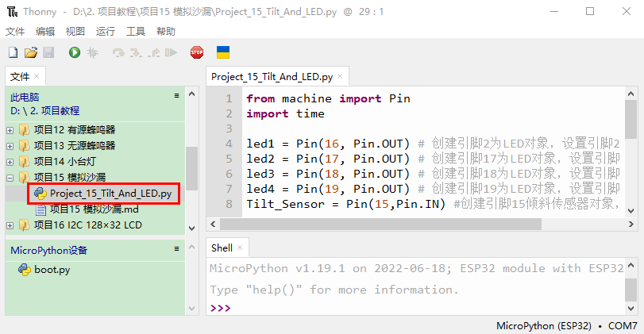644x334 pixels.
Task: Open the 此电脑 panel options menu
Action: 177,95
